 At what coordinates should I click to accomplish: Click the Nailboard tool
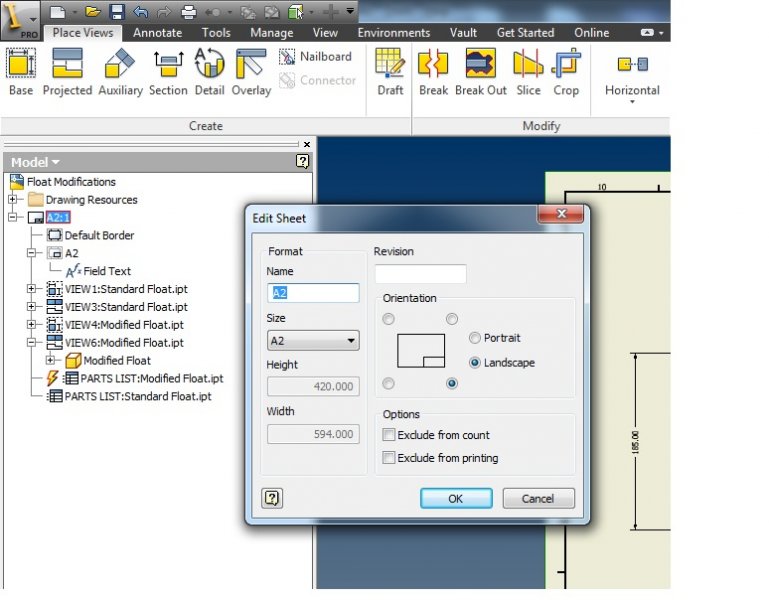click(x=315, y=57)
